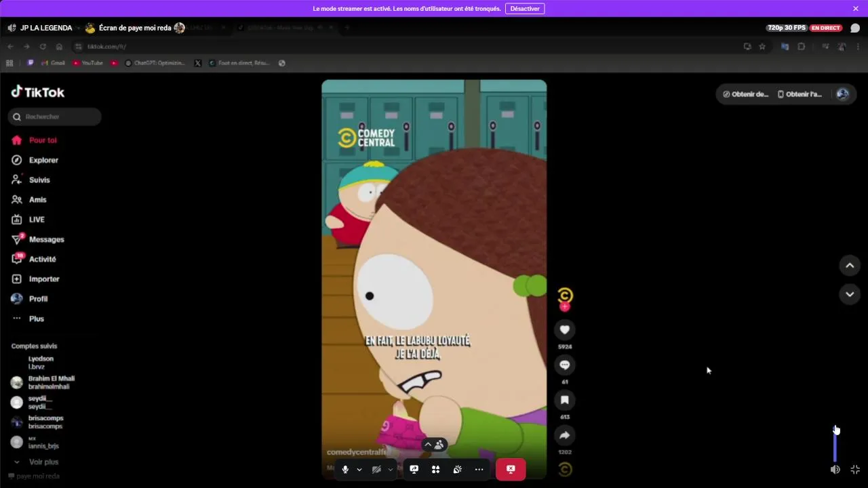Click the share screen icon

414,469
